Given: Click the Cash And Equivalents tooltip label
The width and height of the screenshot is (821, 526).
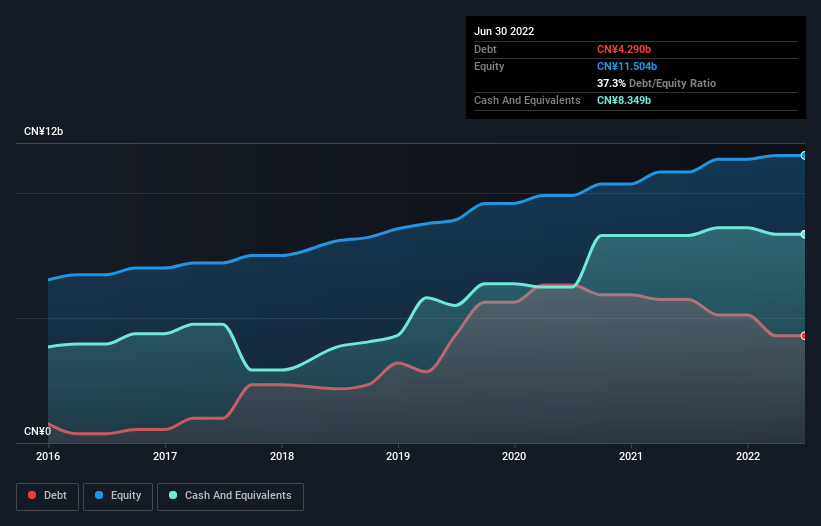Looking at the screenshot, I should click(x=527, y=100).
